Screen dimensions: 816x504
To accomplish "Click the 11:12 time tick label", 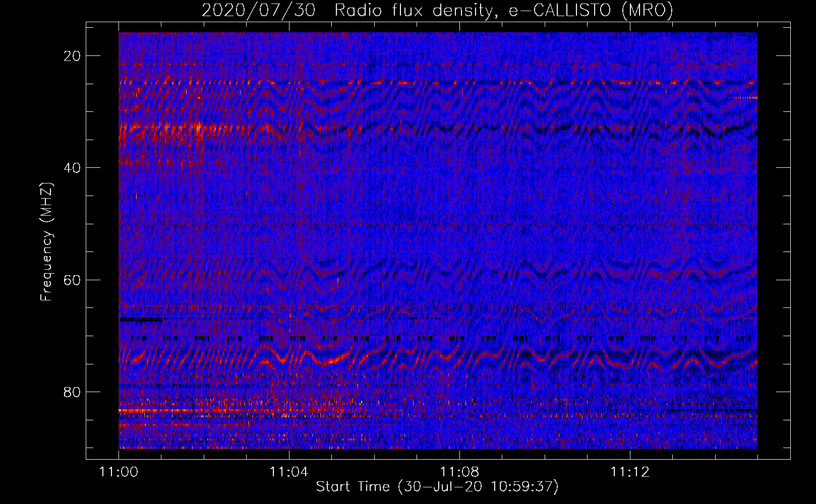I will pos(629,472).
